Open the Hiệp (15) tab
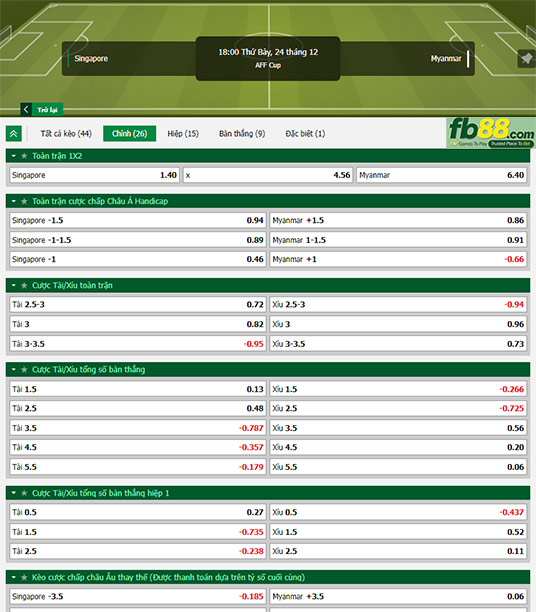Image resolution: width=536 pixels, height=612 pixels. pos(183,133)
